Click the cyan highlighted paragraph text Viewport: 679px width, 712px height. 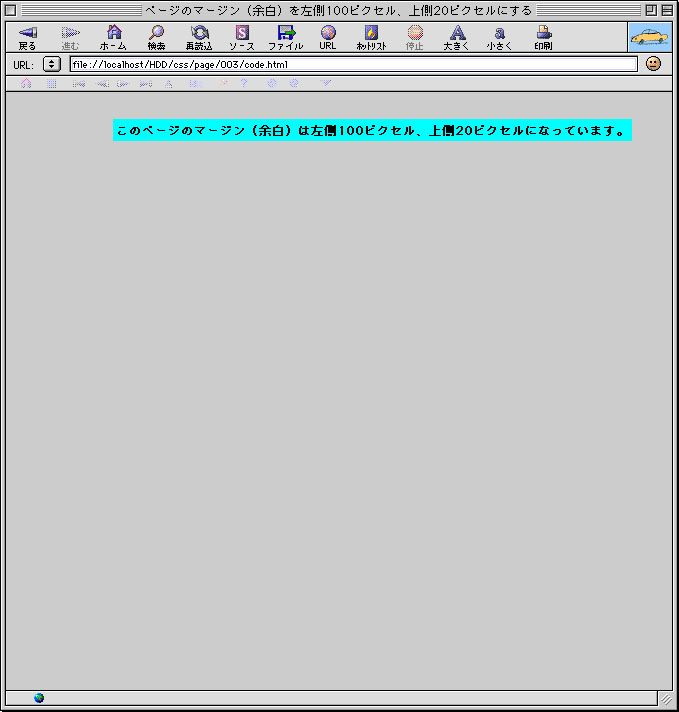pyautogui.click(x=372, y=130)
